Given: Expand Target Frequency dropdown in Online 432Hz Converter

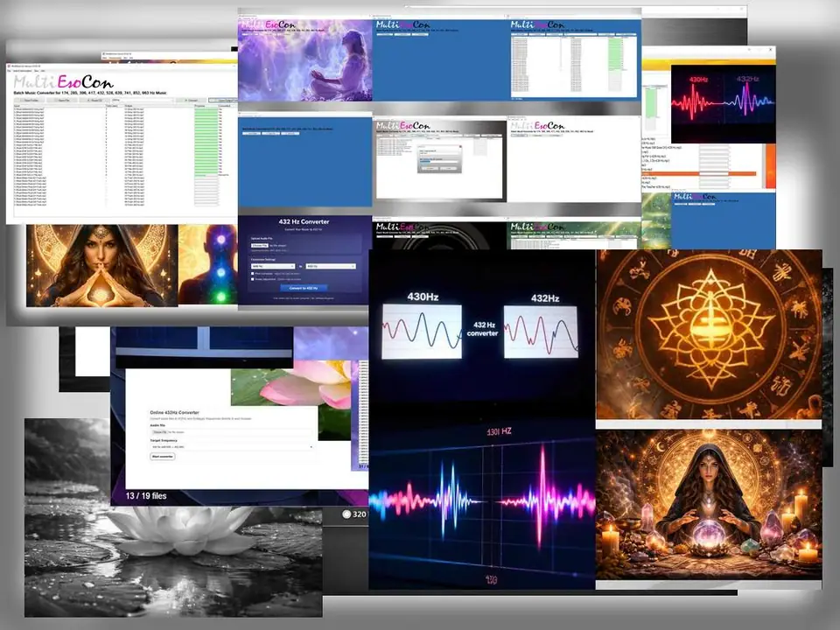Looking at the screenshot, I should [232, 447].
